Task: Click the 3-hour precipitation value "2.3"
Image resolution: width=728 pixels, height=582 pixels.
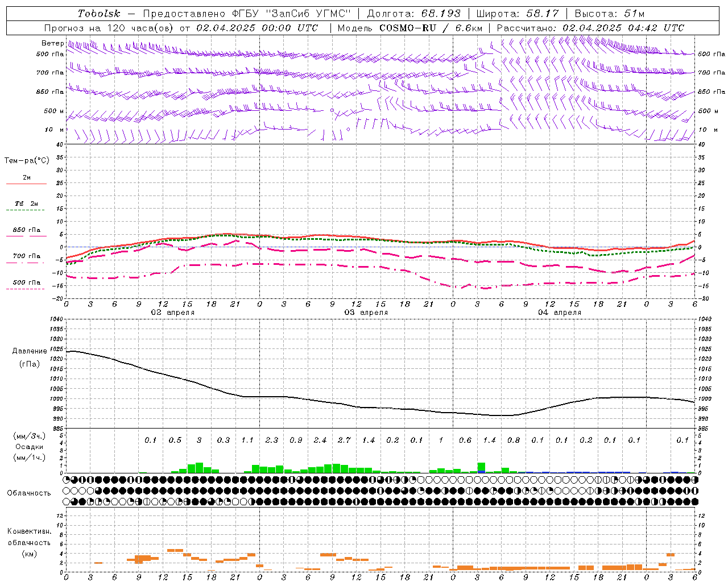Action: click(272, 440)
